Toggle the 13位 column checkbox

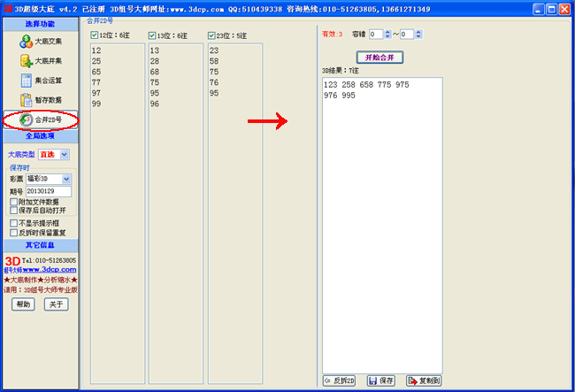(153, 35)
